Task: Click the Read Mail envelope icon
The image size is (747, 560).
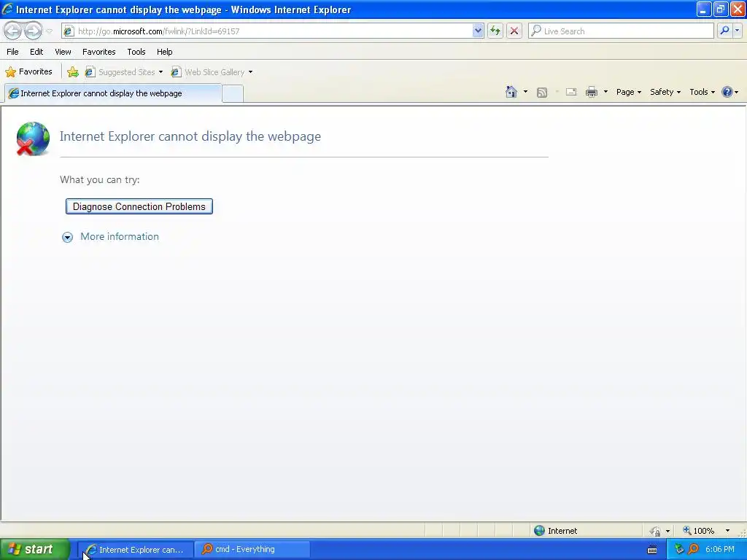Action: click(571, 92)
